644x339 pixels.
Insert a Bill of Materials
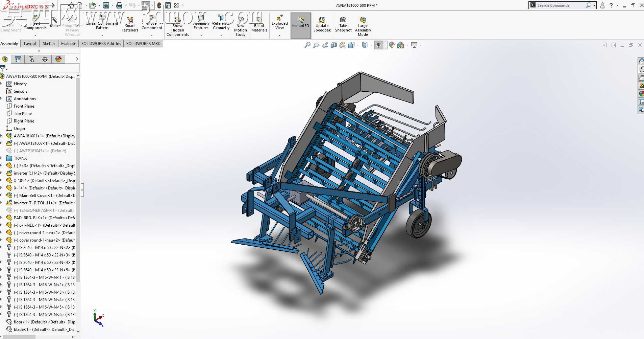[x=259, y=24]
